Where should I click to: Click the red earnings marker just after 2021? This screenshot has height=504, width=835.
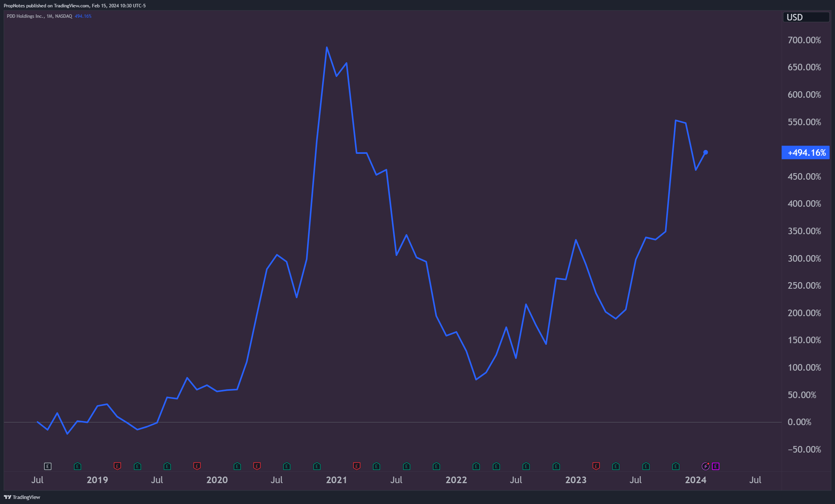click(357, 466)
